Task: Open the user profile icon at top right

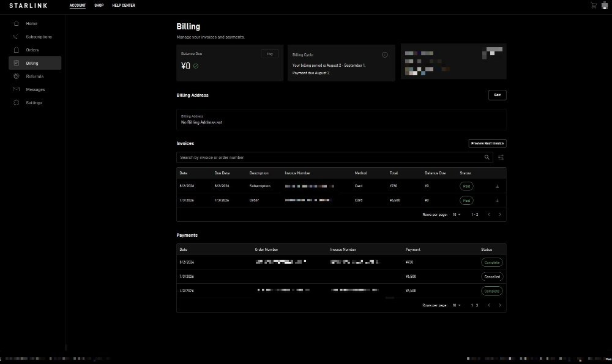Action: pyautogui.click(x=605, y=6)
